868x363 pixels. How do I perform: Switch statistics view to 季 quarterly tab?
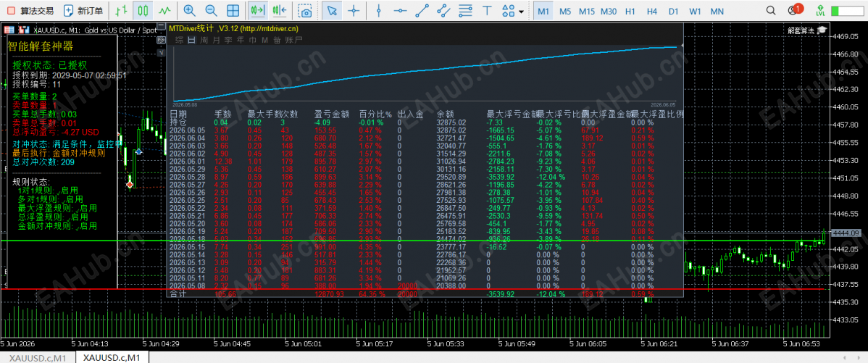point(228,40)
